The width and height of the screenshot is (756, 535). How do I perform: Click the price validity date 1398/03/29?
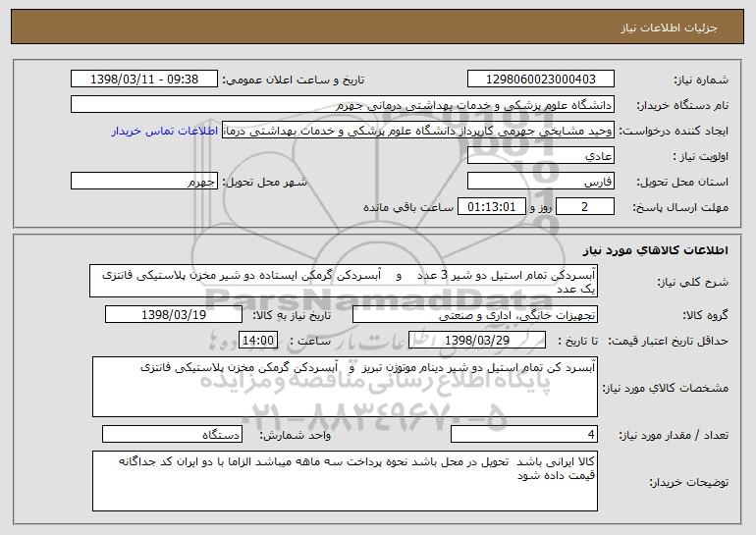(x=477, y=340)
